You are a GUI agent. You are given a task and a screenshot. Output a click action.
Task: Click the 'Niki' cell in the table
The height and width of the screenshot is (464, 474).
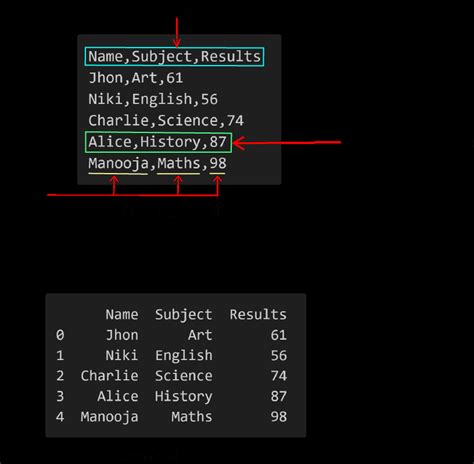click(122, 355)
